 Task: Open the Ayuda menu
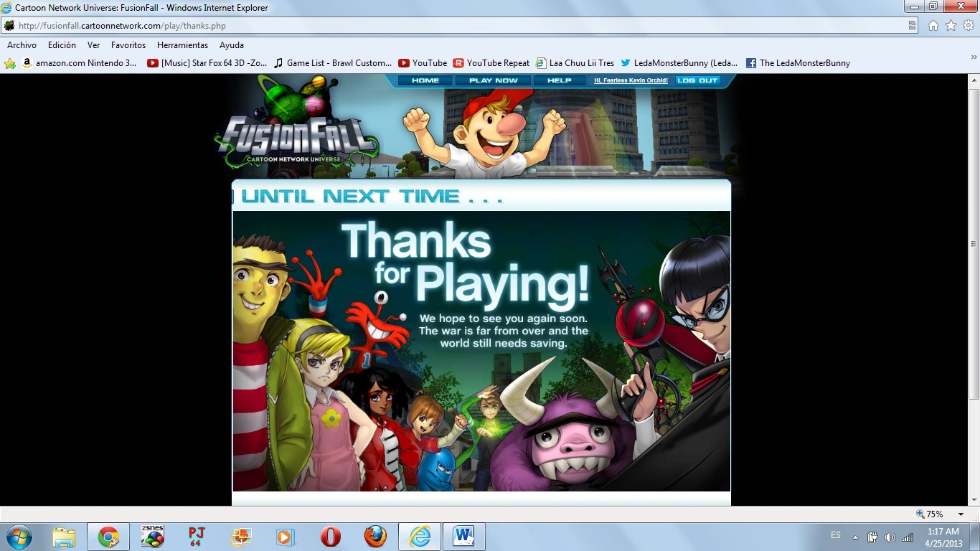tap(232, 45)
